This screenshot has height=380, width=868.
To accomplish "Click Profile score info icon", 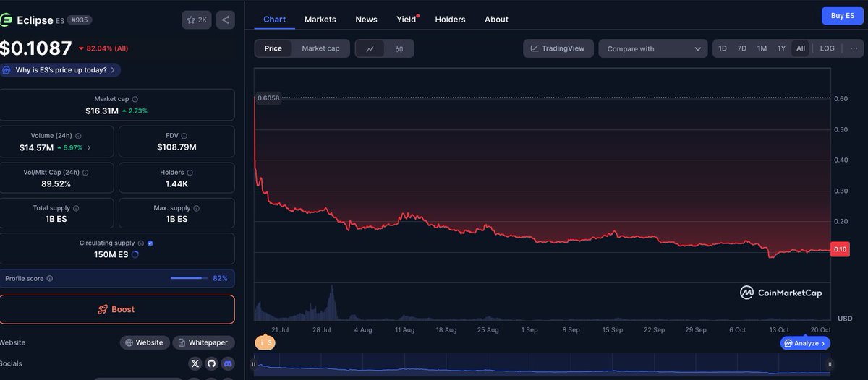I will (x=50, y=279).
